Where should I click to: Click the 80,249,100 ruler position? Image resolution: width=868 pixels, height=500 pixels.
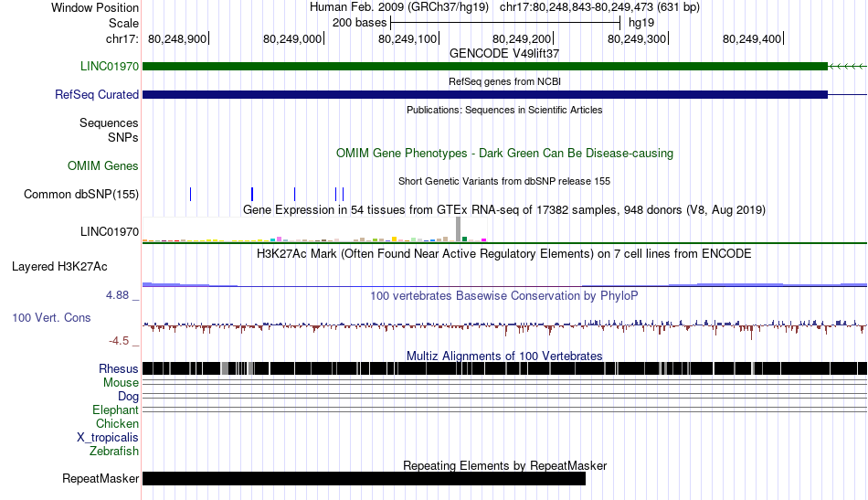[408, 38]
